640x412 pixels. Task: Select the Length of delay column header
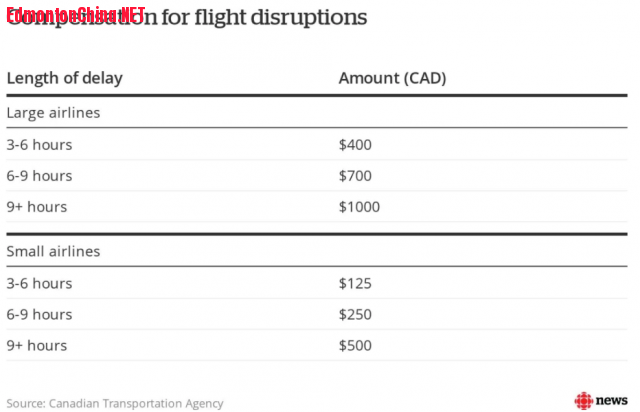point(64,78)
